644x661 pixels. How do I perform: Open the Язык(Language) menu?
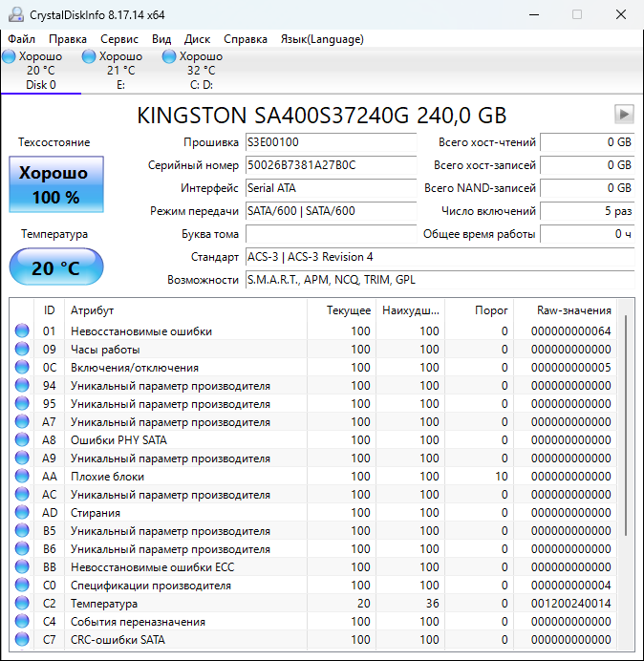[x=322, y=39]
